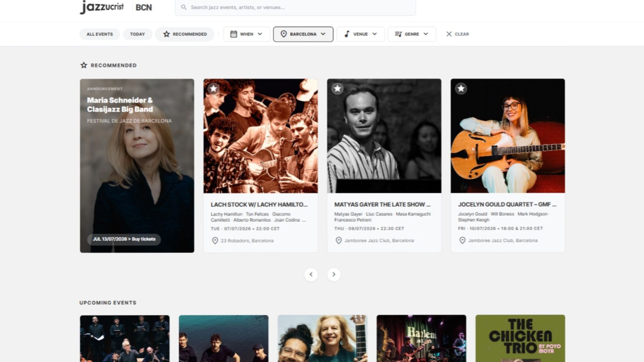Clear all filters
The width and height of the screenshot is (644, 362).
[x=458, y=34]
